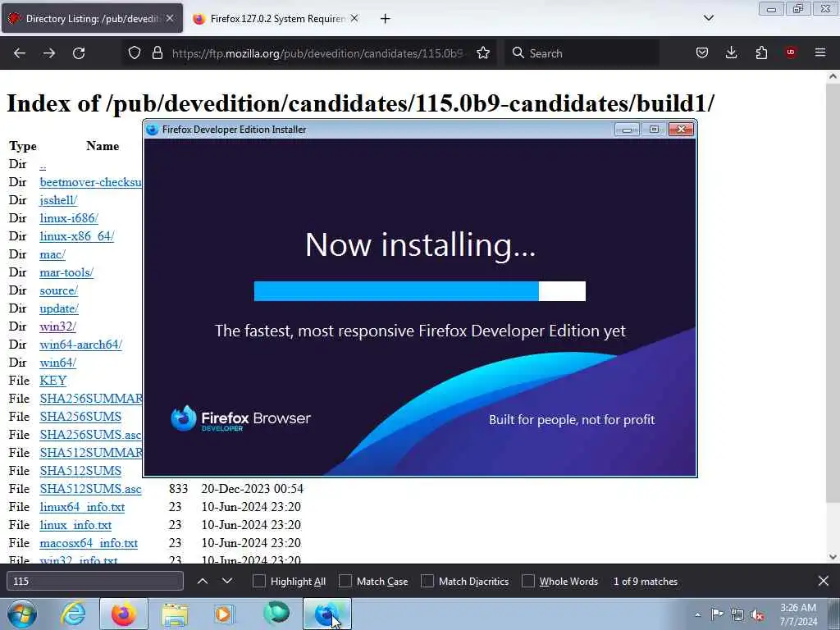Open a new tab with the plus button

coord(385,19)
